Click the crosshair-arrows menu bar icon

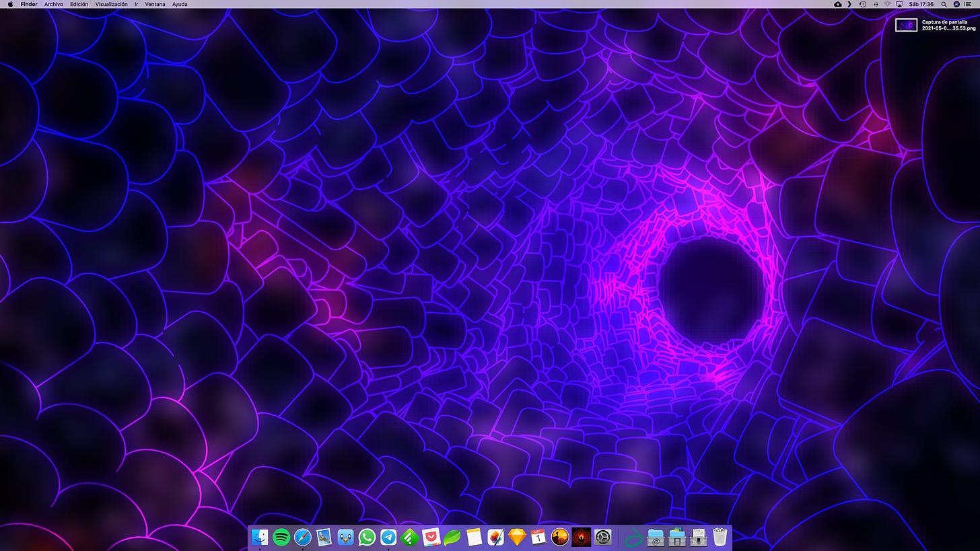pos(876,4)
